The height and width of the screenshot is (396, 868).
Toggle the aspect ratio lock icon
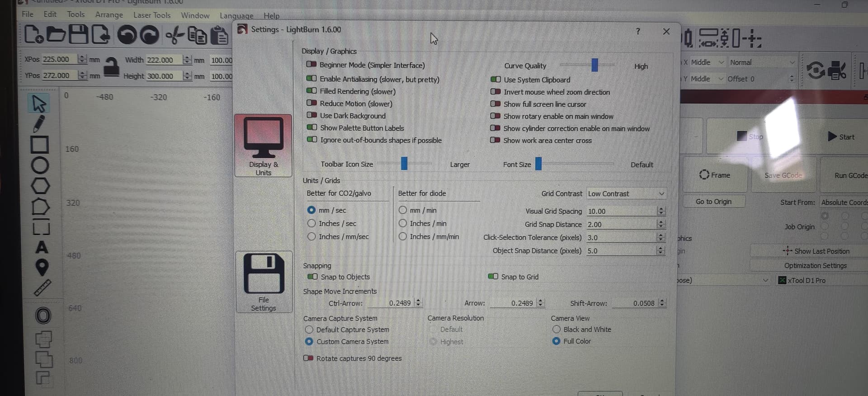111,68
